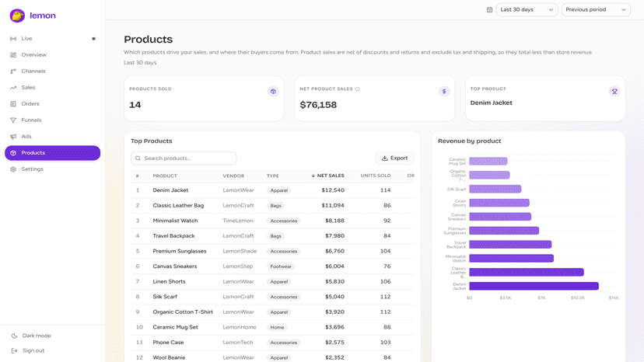Open Funnels section
Image resolution: width=644 pixels, height=362 pixels.
[x=53, y=120]
